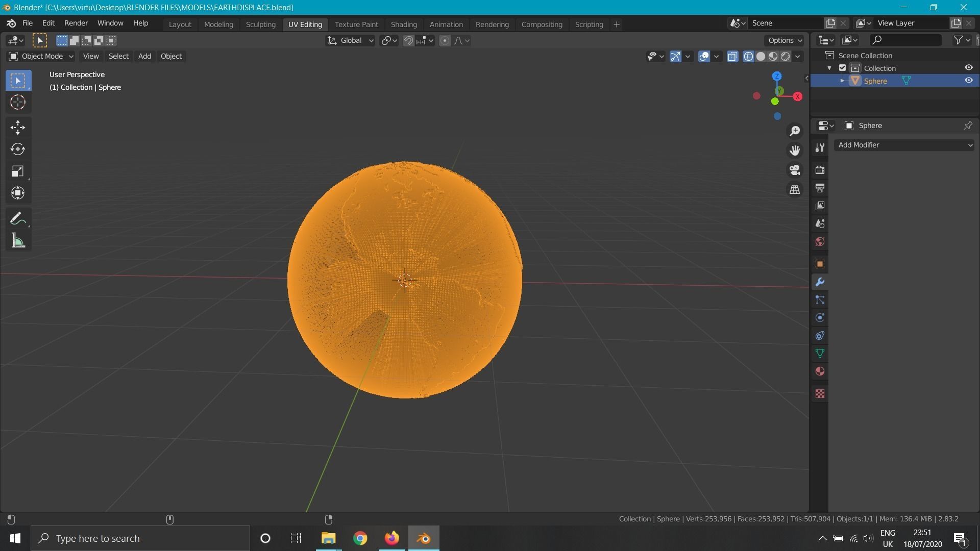The width and height of the screenshot is (980, 551).
Task: Open the File menu
Action: [28, 23]
